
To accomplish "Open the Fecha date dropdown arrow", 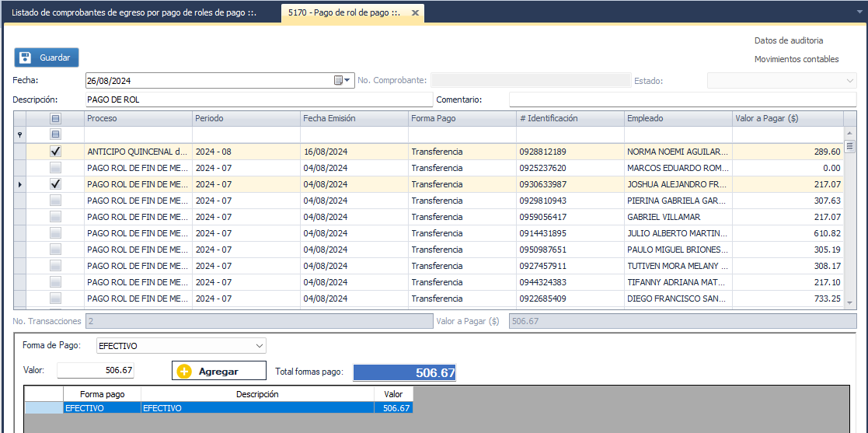I will (347, 80).
